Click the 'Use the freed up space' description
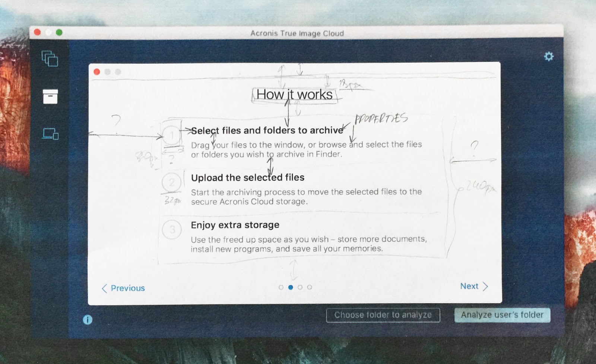This screenshot has width=596, height=364. point(309,244)
